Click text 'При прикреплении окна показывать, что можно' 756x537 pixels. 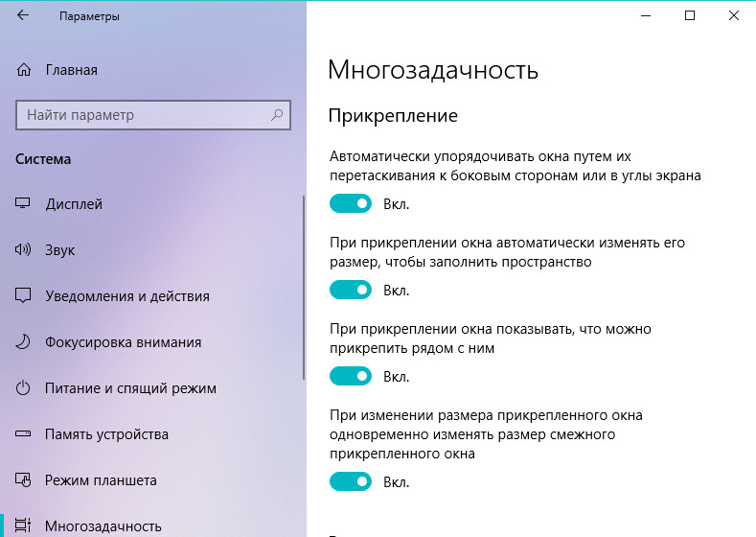(491, 329)
